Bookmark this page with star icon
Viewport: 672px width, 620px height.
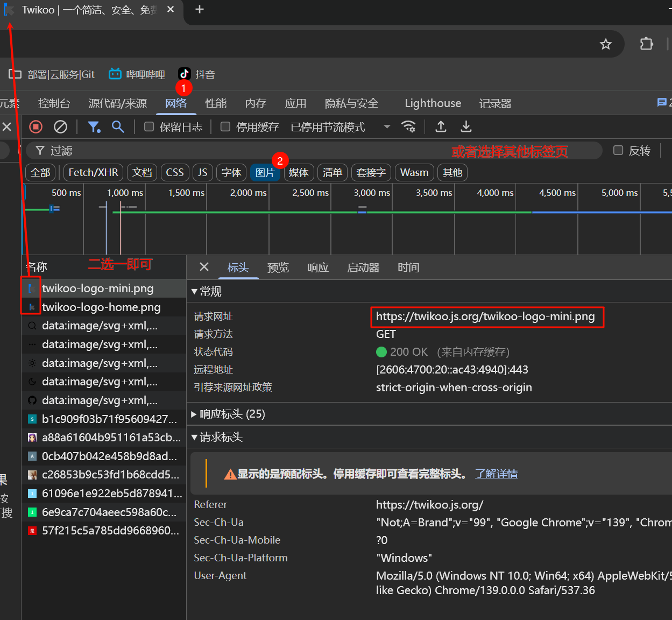click(x=606, y=44)
